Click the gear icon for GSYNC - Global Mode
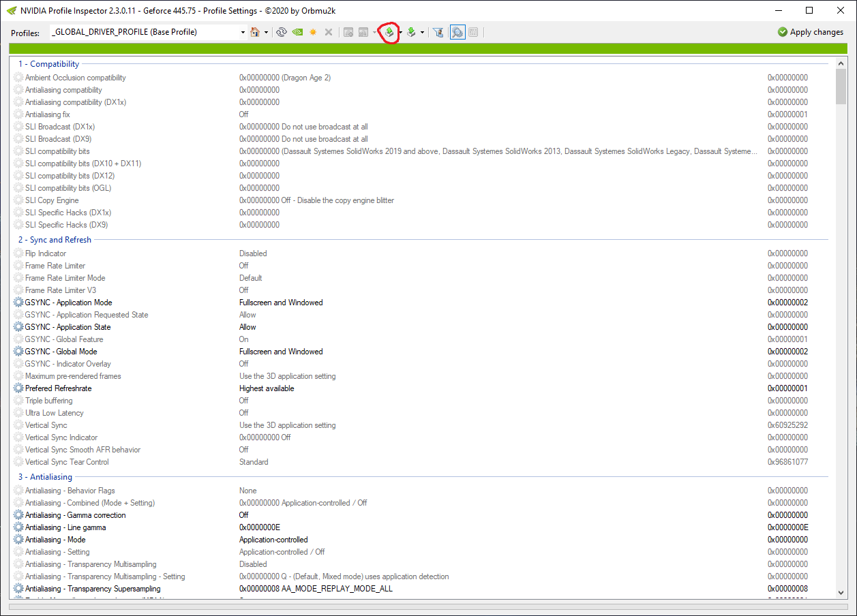This screenshot has width=857, height=616. (x=18, y=352)
